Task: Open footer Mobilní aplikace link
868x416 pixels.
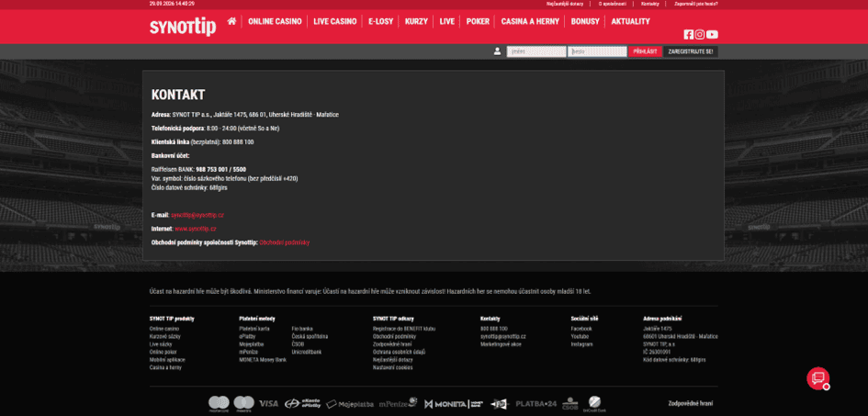Action: point(167,360)
